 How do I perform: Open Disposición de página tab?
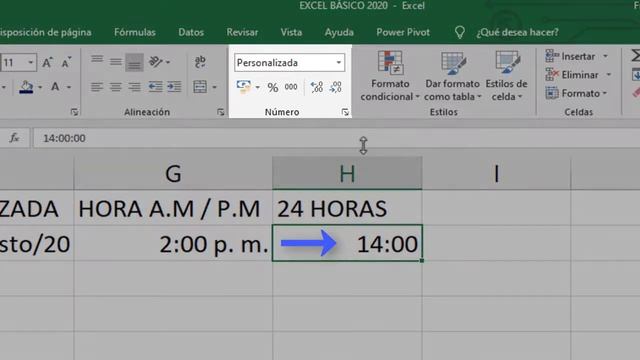pos(45,32)
